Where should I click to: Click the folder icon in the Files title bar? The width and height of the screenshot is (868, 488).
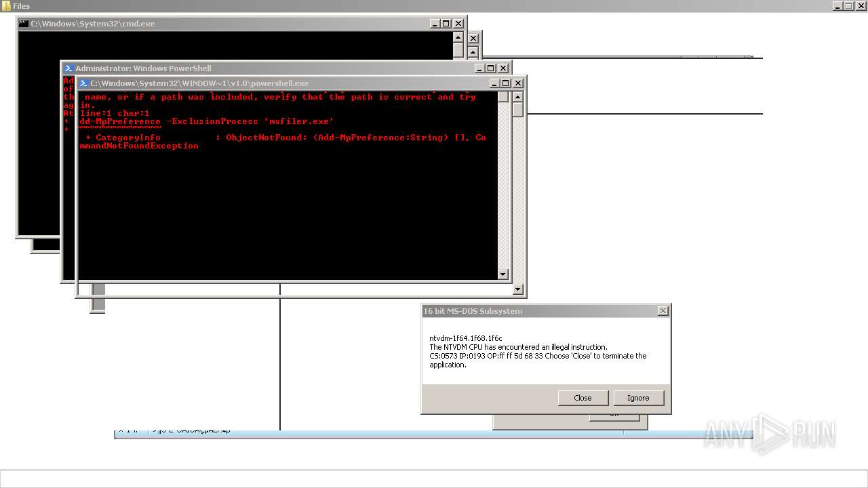click(6, 6)
